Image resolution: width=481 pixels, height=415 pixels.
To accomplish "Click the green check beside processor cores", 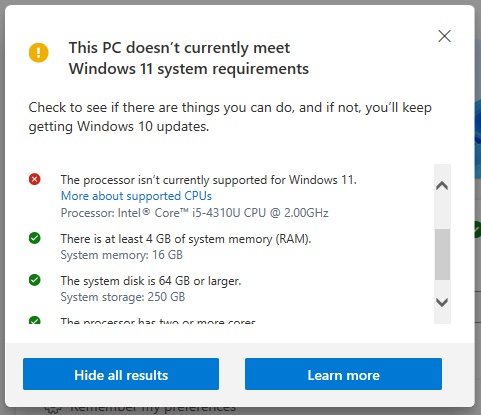I will [35, 320].
